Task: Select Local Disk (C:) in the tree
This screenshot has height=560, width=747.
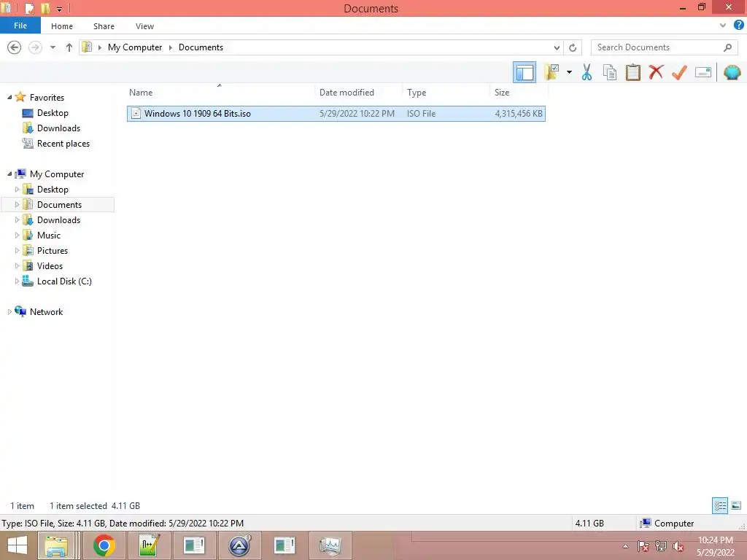Action: pos(64,281)
